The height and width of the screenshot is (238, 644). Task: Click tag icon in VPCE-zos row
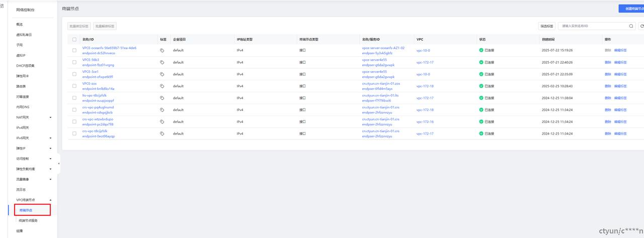pos(162,86)
